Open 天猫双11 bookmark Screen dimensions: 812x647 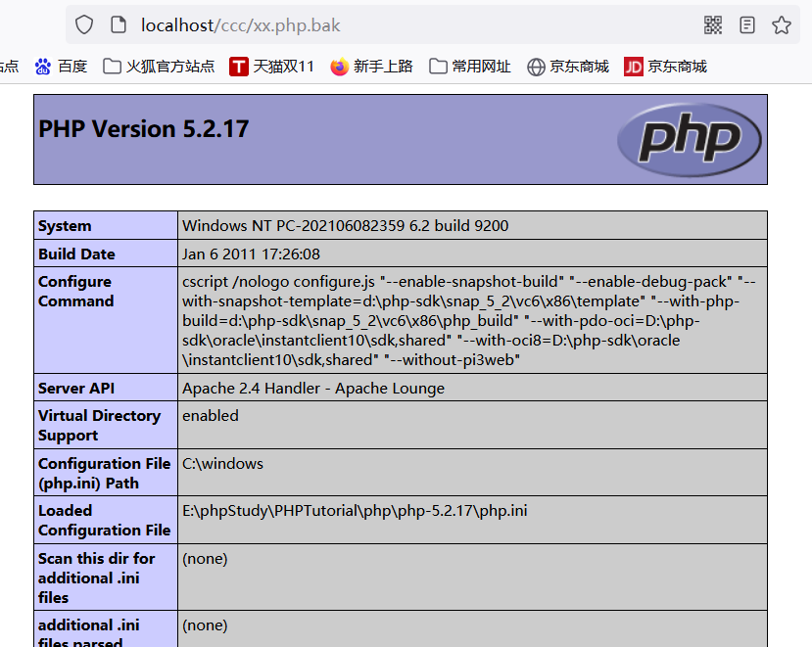tap(272, 67)
